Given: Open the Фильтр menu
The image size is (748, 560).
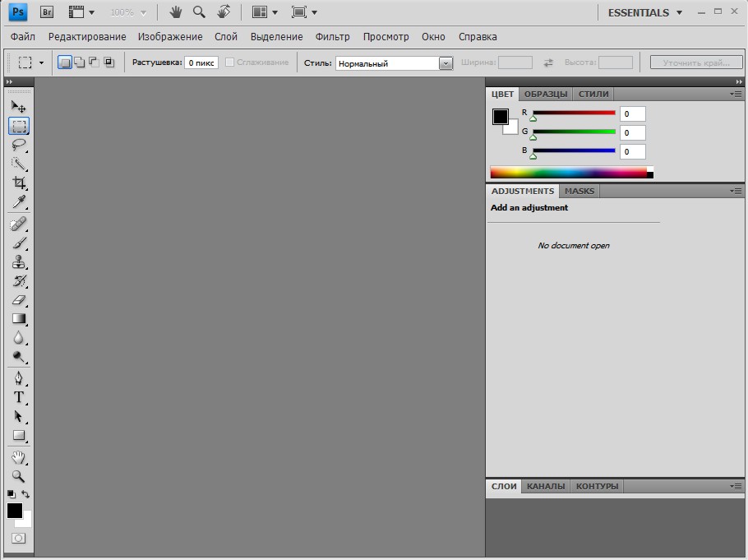Looking at the screenshot, I should (x=333, y=37).
